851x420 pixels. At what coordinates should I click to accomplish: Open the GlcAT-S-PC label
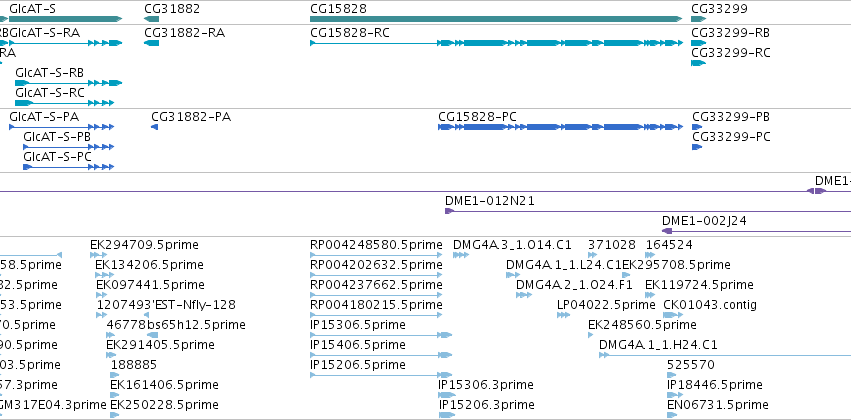[57, 157]
